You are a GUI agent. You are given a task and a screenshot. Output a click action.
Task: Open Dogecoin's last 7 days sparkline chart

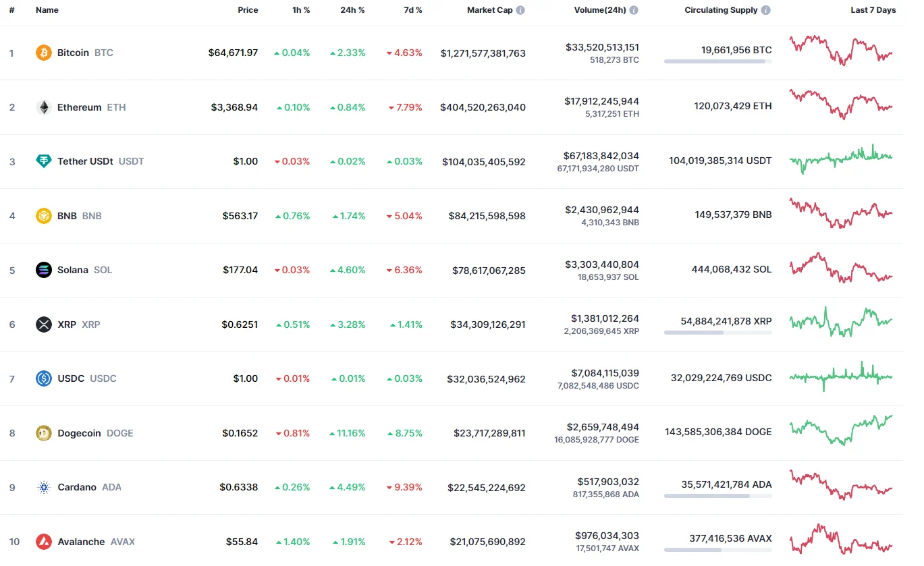(x=841, y=430)
